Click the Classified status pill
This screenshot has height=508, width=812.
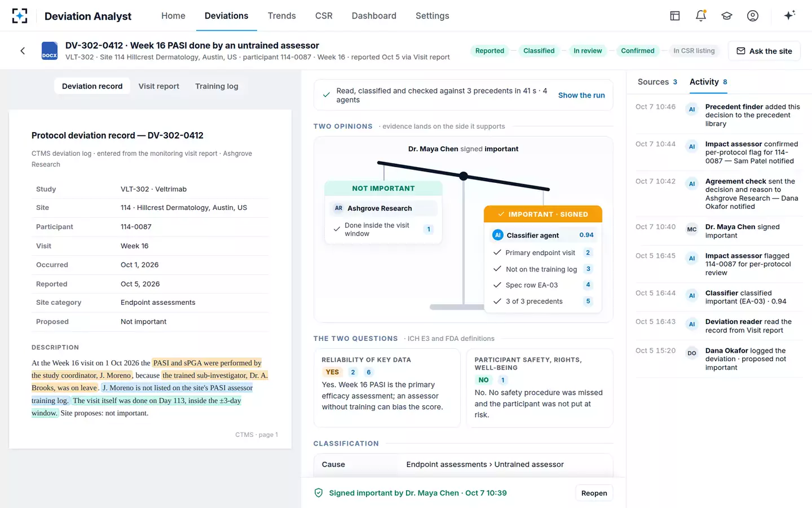pos(539,51)
